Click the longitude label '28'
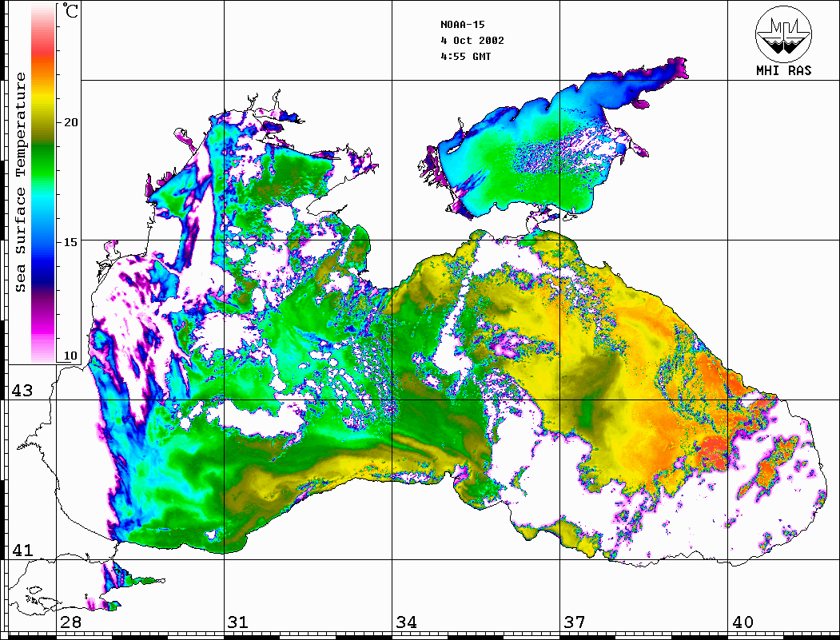840x640 pixels. coord(70,622)
